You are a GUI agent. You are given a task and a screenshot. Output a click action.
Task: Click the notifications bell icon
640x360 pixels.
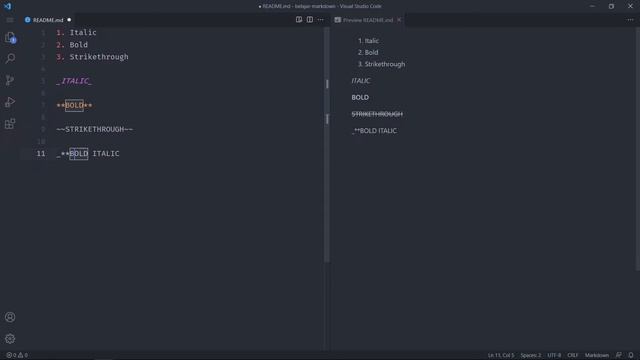coord(631,355)
